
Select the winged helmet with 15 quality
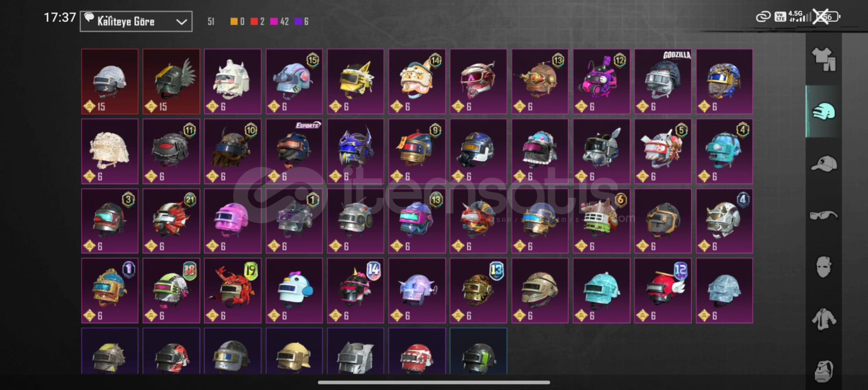[171, 81]
